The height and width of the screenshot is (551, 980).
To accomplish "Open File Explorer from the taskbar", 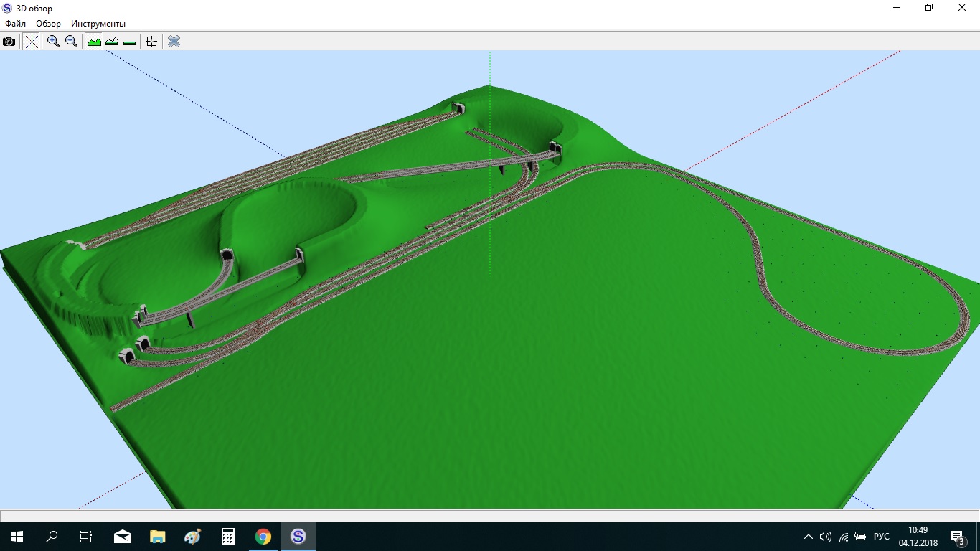I will [x=158, y=536].
